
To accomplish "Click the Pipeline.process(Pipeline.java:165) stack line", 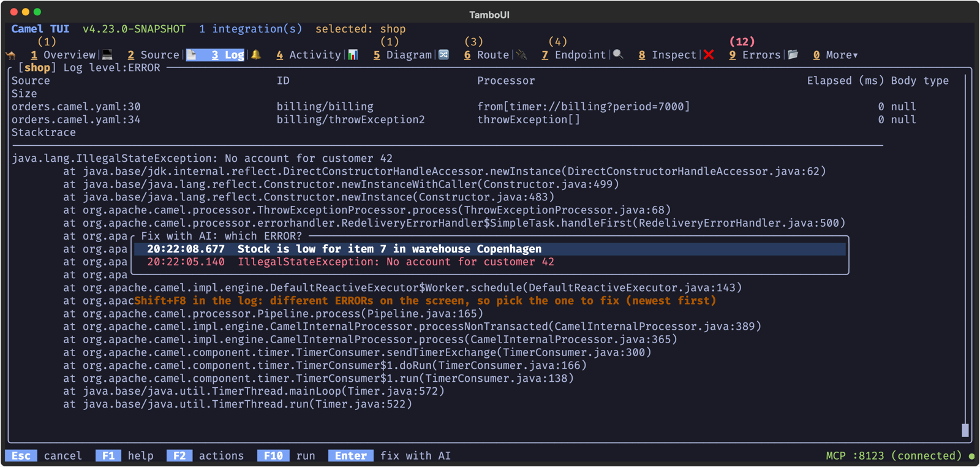I will coord(273,314).
